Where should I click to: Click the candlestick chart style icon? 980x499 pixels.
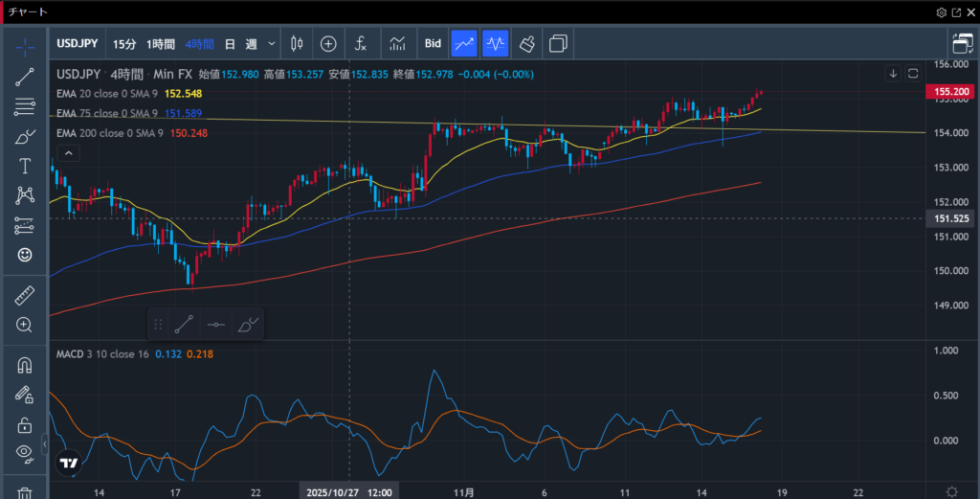296,43
